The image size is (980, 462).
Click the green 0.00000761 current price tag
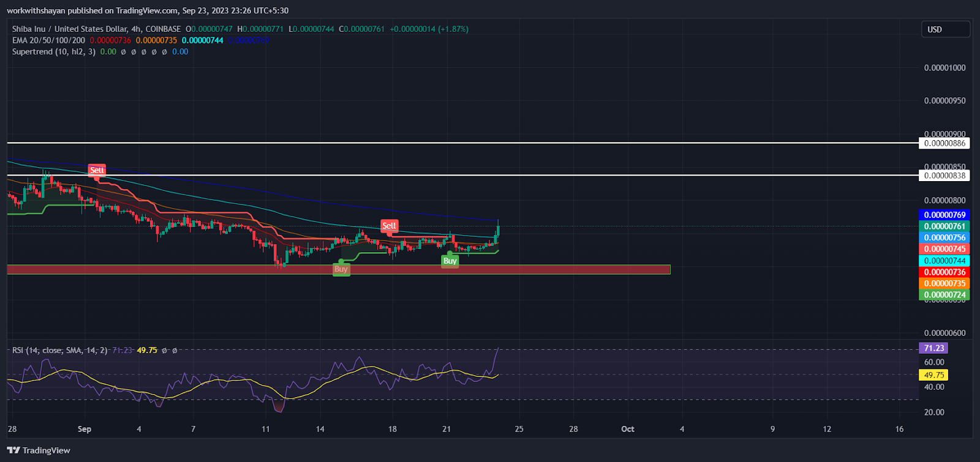[944, 226]
